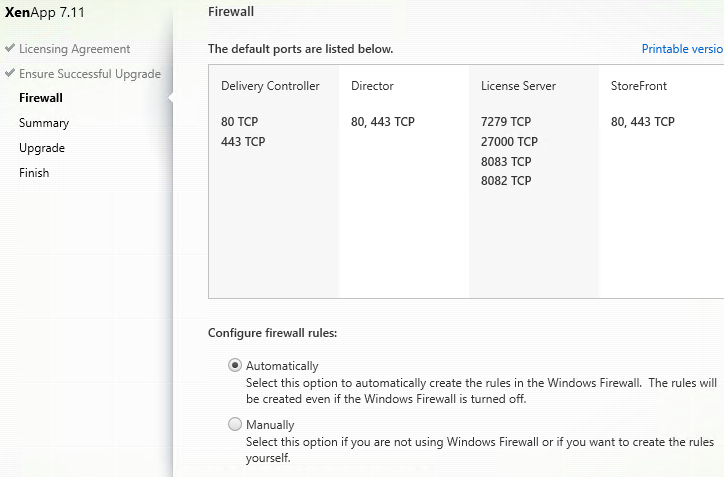724x477 pixels.
Task: Select the Automatically radio button
Action: click(235, 365)
